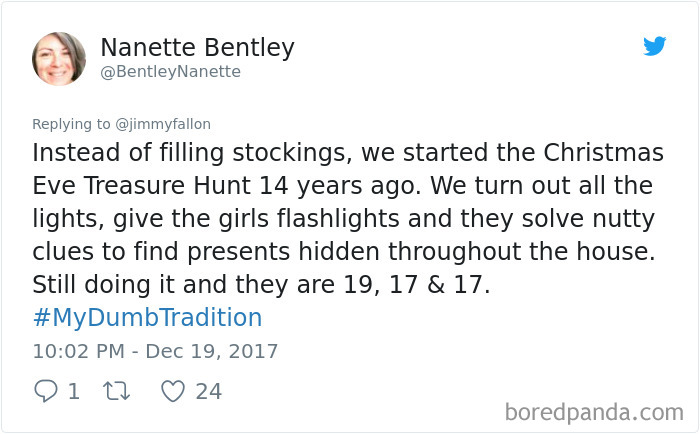
Task: Like the tweet with the heart icon
Action: click(x=173, y=391)
